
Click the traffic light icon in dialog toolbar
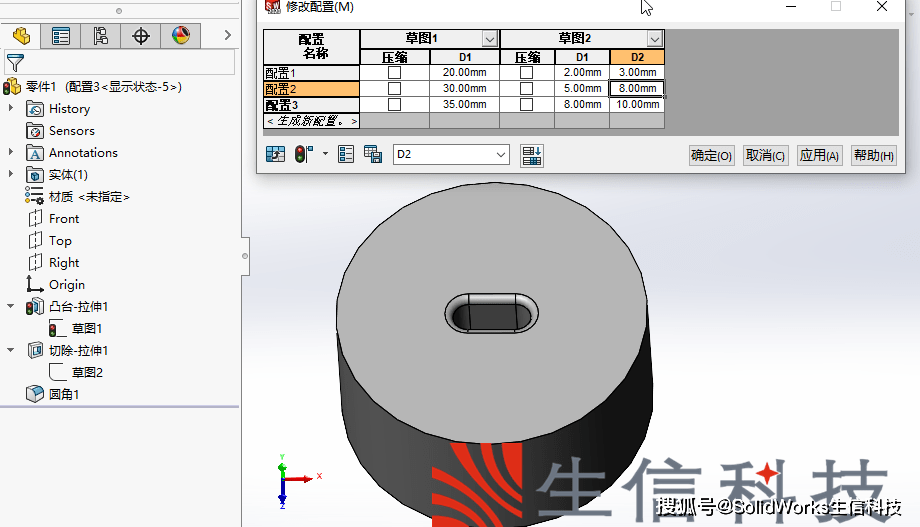point(303,155)
